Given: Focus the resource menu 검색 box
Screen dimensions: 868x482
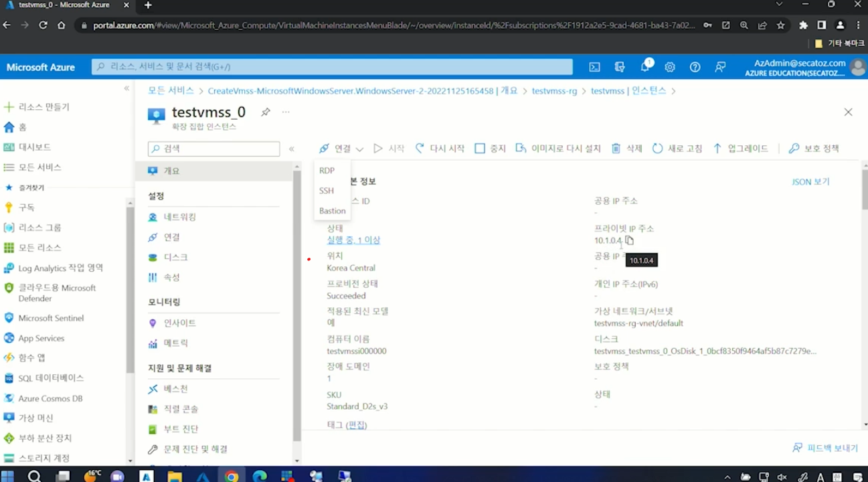Looking at the screenshot, I should [213, 149].
